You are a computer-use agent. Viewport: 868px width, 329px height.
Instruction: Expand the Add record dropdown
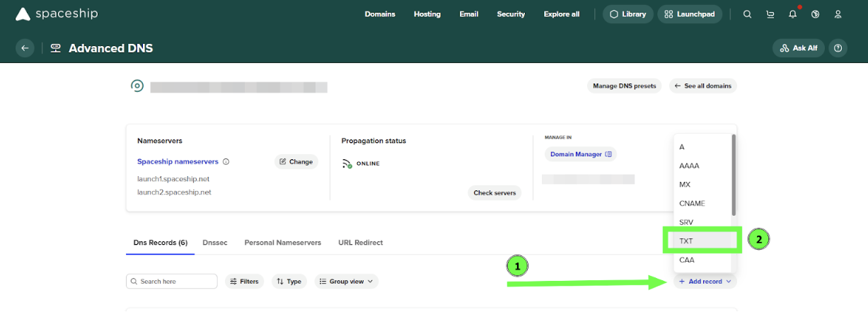[x=705, y=282]
